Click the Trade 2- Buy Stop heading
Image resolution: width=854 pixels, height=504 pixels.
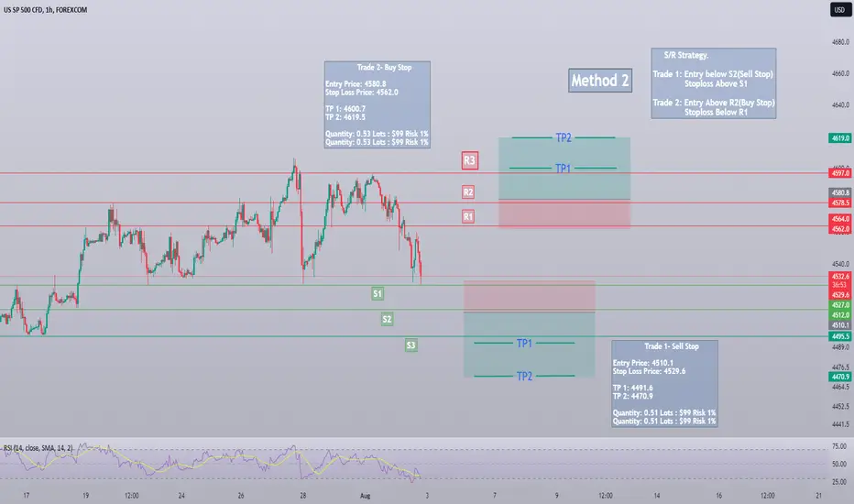[x=384, y=68]
